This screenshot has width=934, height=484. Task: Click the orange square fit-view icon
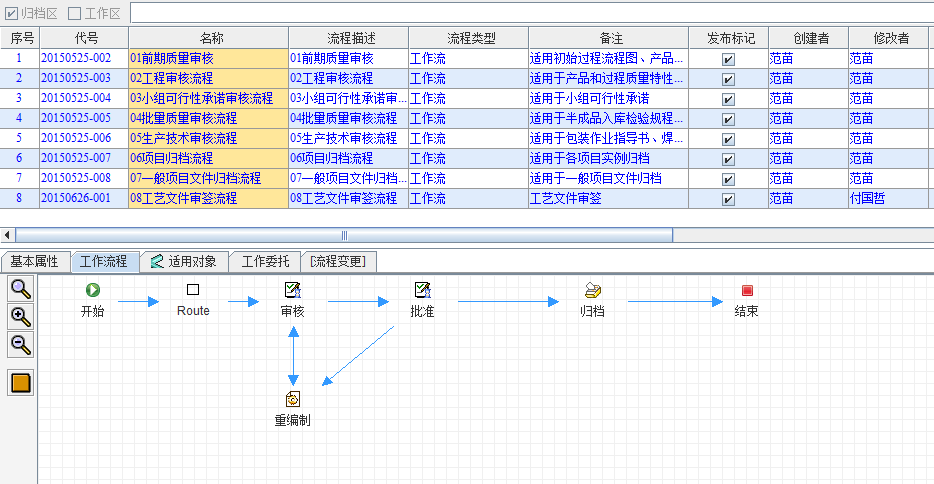tap(21, 383)
